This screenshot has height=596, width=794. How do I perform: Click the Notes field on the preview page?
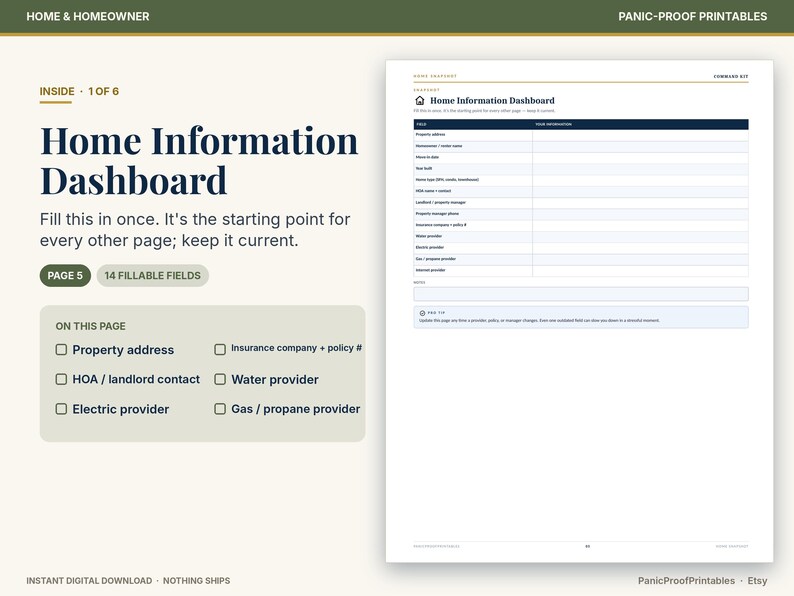tap(581, 294)
